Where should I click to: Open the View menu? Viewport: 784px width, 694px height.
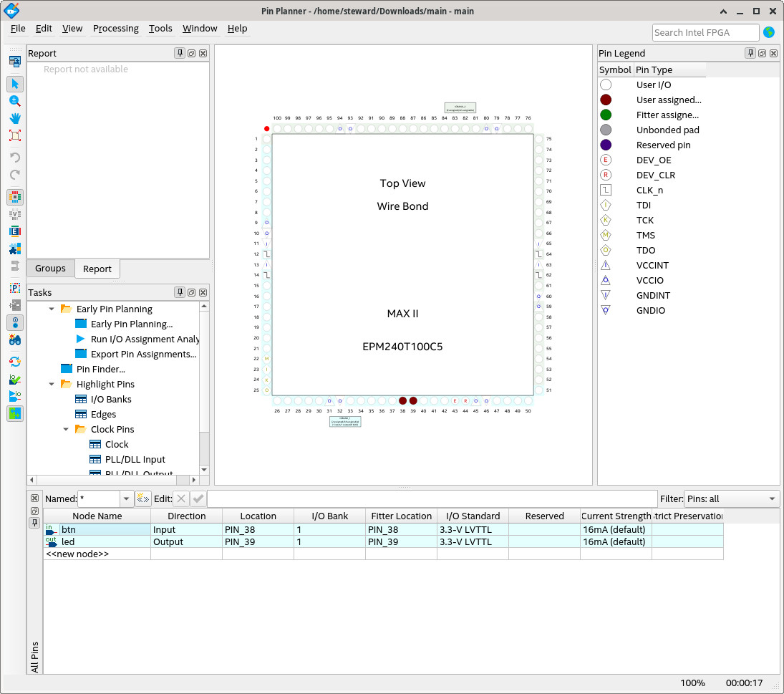(72, 29)
